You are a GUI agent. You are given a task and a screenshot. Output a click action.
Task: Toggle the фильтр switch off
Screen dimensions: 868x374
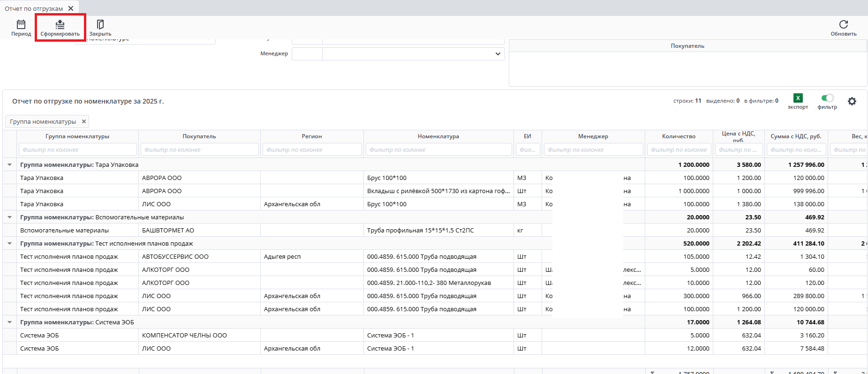click(x=827, y=98)
